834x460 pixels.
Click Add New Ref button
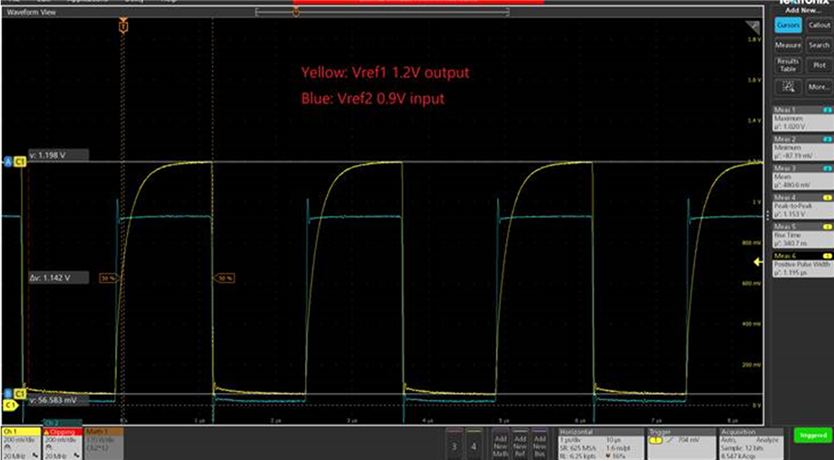click(x=520, y=443)
